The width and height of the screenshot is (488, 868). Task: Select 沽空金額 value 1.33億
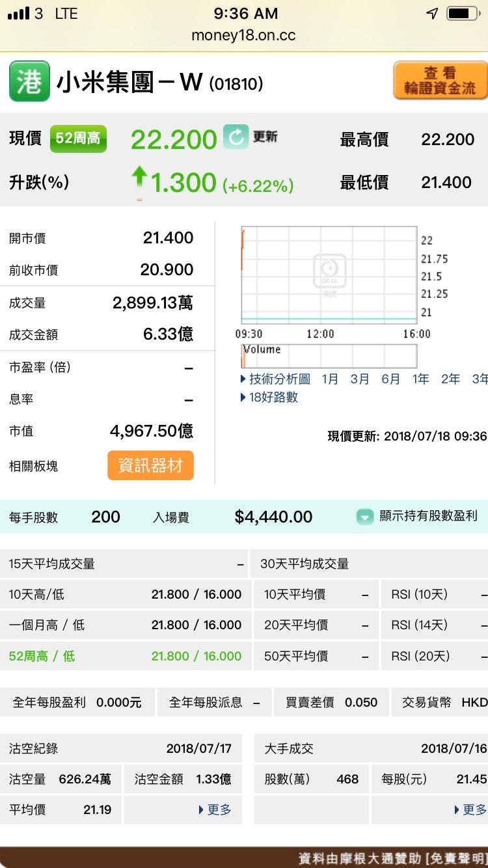pyautogui.click(x=213, y=780)
